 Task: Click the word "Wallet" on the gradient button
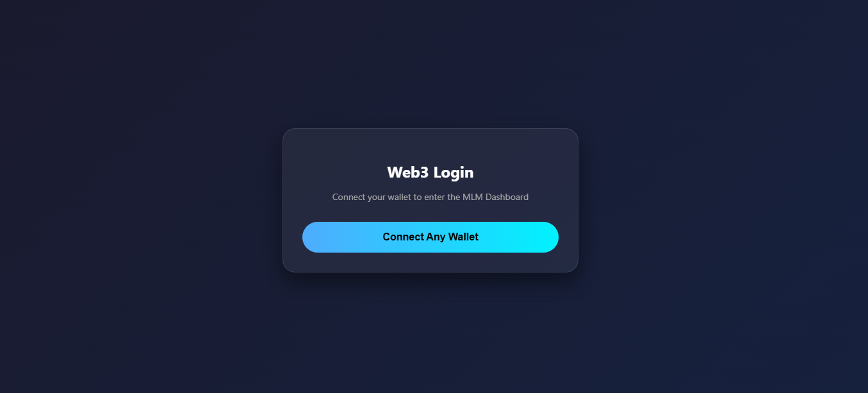click(x=463, y=237)
